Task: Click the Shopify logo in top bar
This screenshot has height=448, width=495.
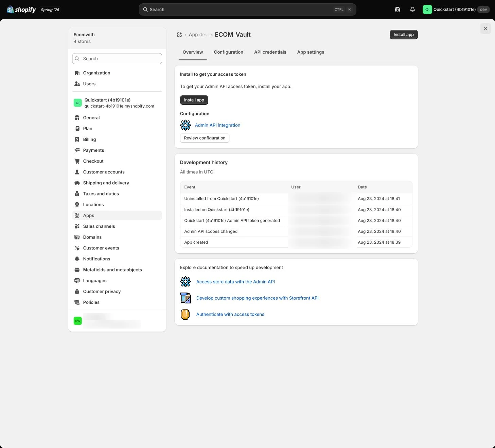Action: (21, 10)
